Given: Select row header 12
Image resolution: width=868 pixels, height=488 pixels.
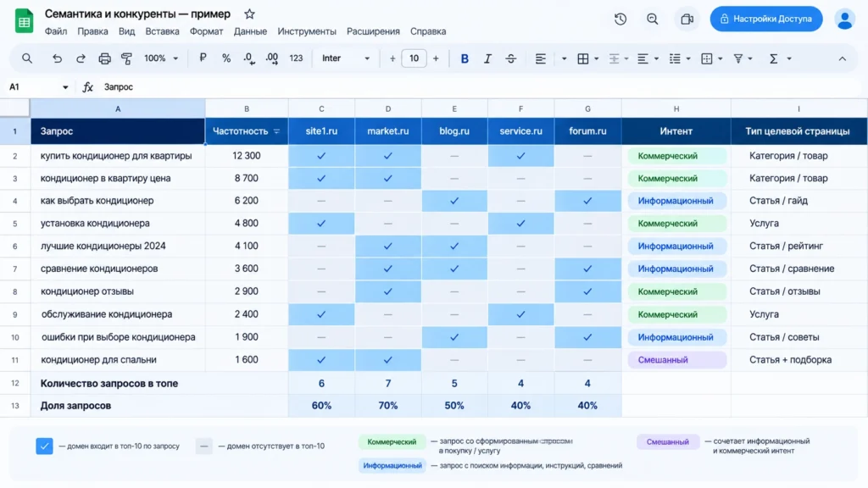Looking at the screenshot, I should [x=15, y=383].
